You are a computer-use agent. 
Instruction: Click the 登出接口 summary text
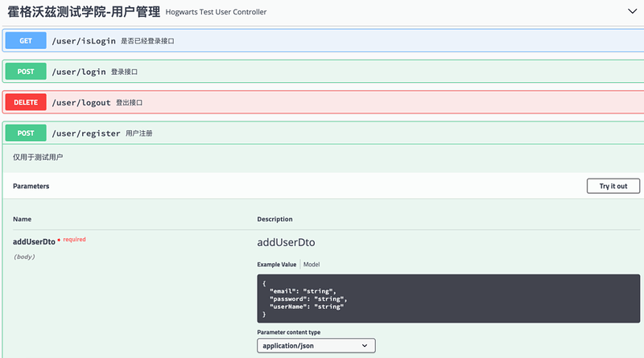(129, 102)
